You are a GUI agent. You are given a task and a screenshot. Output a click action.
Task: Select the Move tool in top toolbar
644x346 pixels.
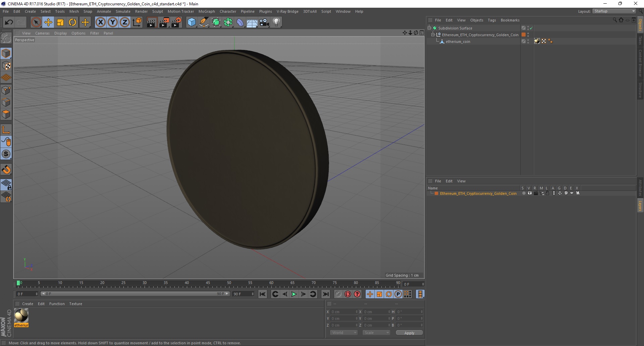pos(48,22)
